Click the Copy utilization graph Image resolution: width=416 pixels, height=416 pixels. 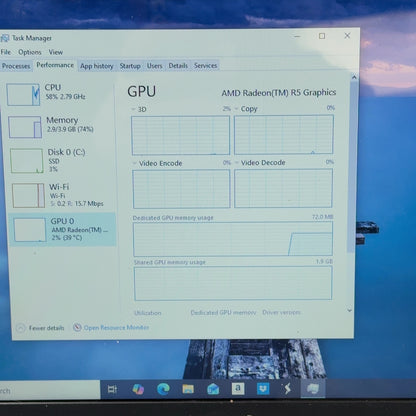[x=284, y=135]
